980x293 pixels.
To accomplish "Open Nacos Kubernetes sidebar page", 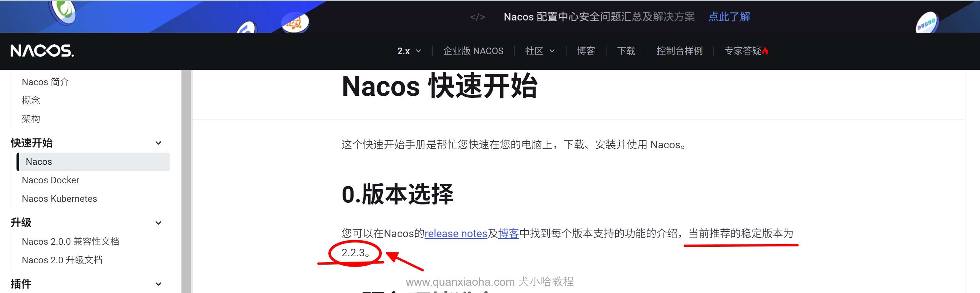I will 59,199.
